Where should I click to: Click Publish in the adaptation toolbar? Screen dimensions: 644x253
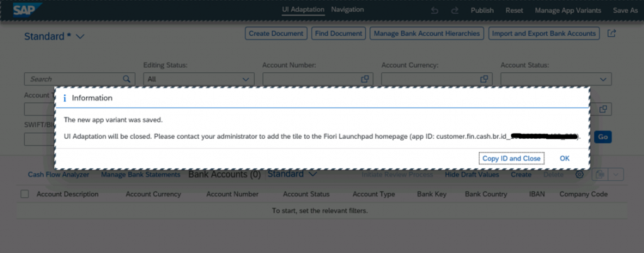(x=482, y=10)
